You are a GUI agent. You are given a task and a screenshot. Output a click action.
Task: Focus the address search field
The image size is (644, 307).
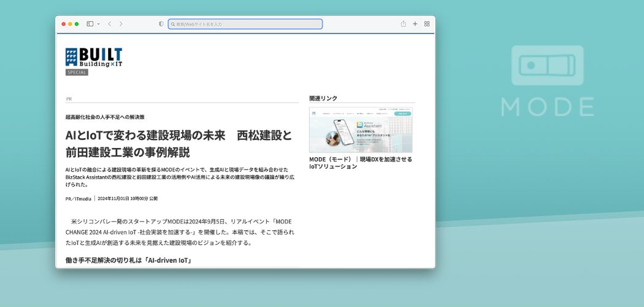pyautogui.click(x=245, y=24)
